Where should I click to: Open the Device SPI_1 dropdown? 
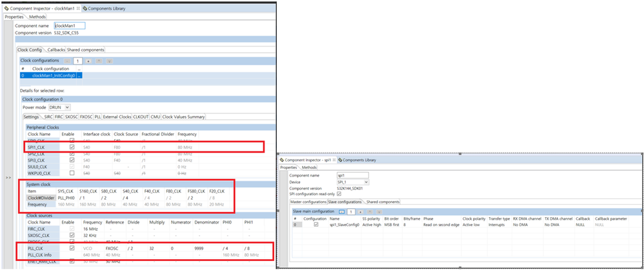tap(353, 182)
